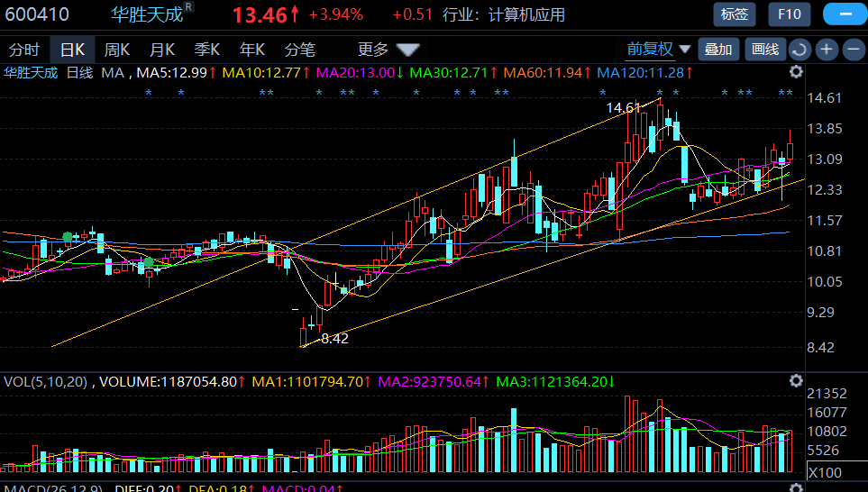Click the 14.61 price axis label
The width and height of the screenshot is (868, 492).
[824, 98]
